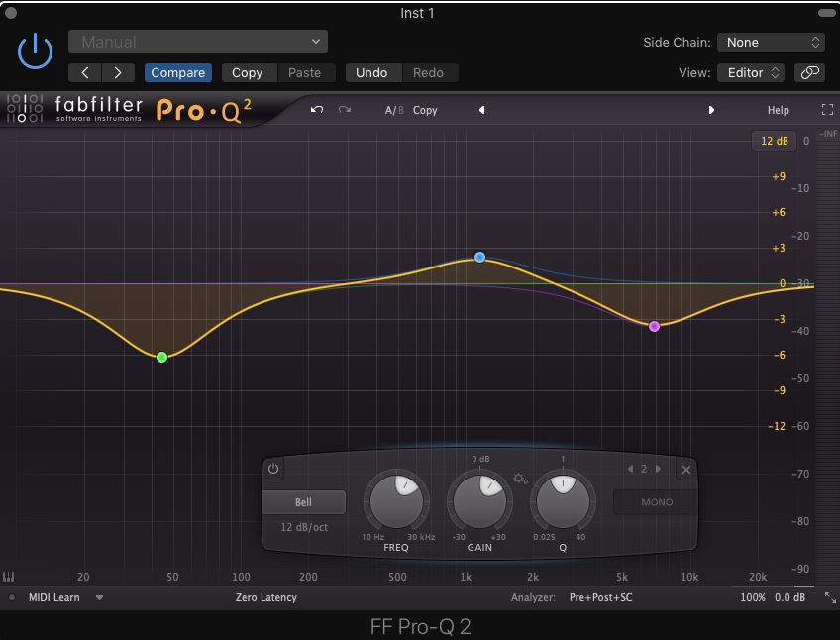Screen dimensions: 840x640
Task: Click FabFilter undo arrow icon
Action: tap(317, 110)
